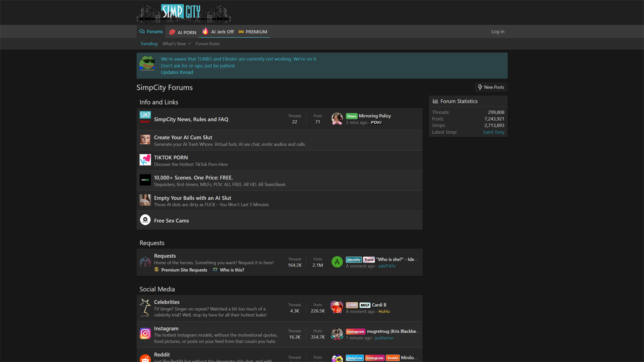Viewport: 644px width, 362px height.
Task: Click the avatar beside mugretnug thread
Action: point(337,334)
